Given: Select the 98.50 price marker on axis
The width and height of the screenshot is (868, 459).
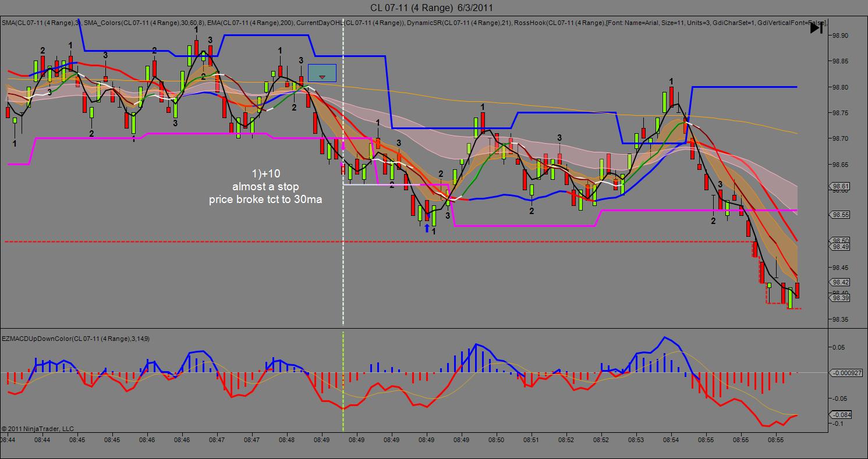Looking at the screenshot, I should tap(841, 241).
